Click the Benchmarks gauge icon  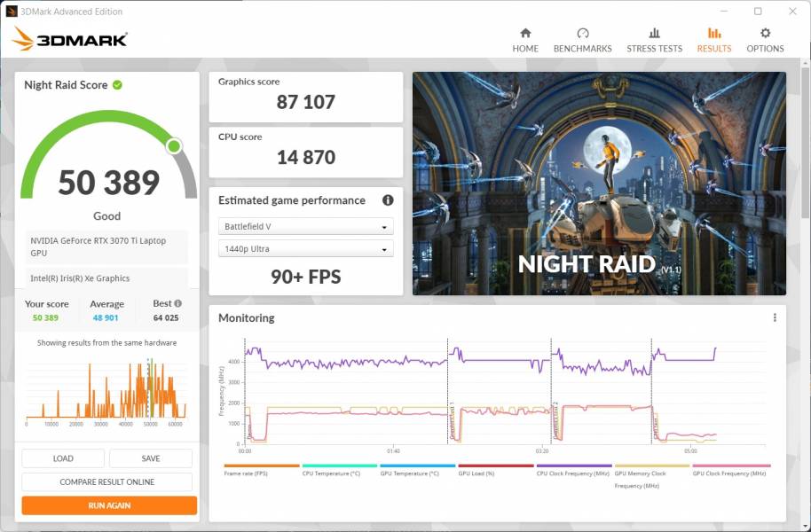point(583,33)
